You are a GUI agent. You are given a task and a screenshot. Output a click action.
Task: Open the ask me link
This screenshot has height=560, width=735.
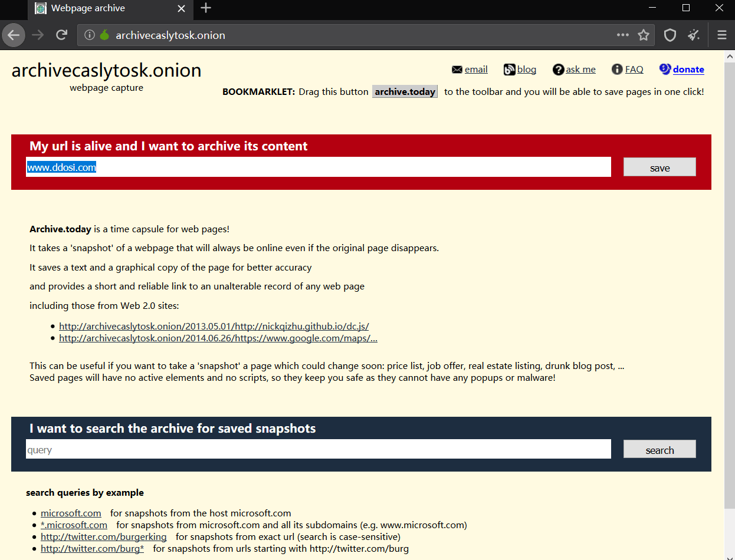coord(581,70)
